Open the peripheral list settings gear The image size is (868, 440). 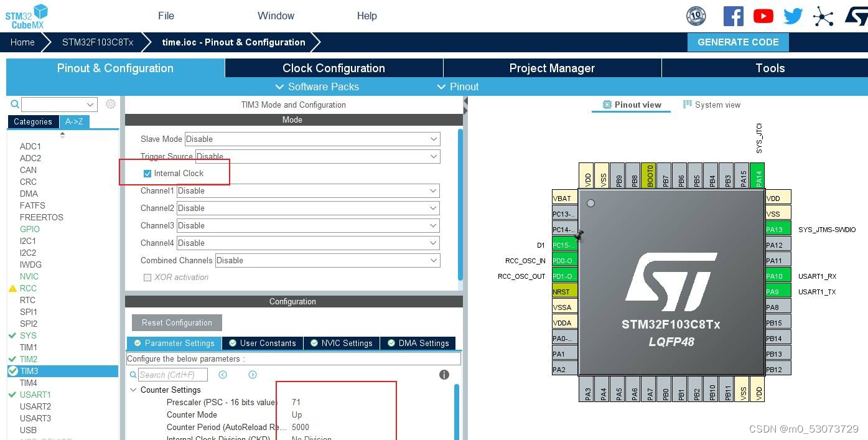(111, 104)
